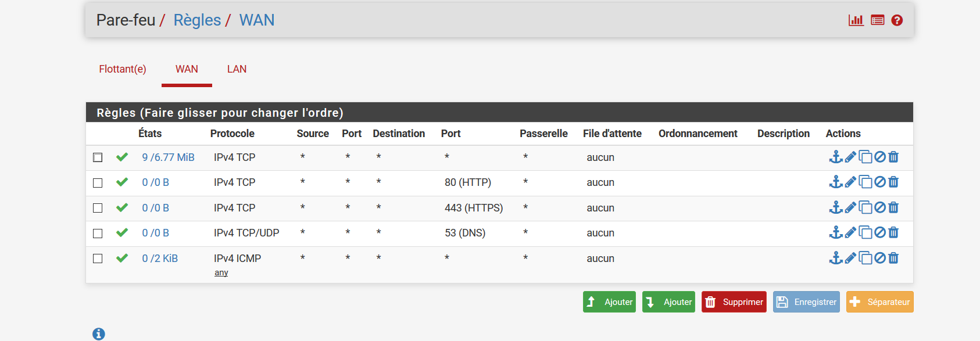The width and height of the screenshot is (980, 341).
Task: Tick the checkbox for the 80 (HTTP) rule
Action: tap(98, 183)
